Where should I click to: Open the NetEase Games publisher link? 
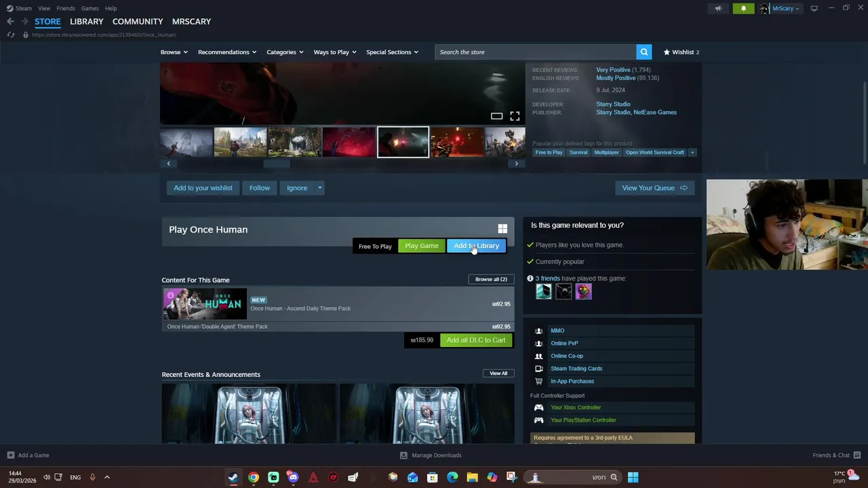pyautogui.click(x=656, y=113)
